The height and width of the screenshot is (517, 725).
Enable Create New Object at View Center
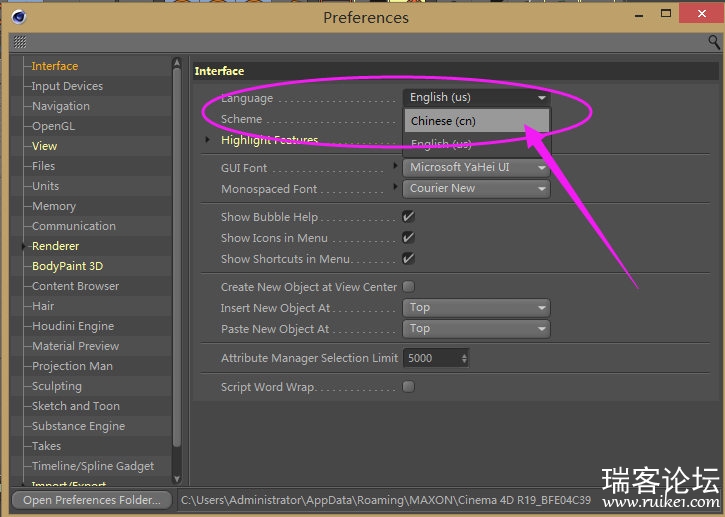[408, 287]
